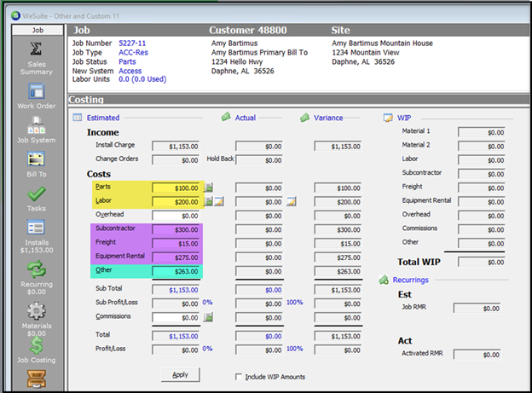
Task: Go to Job System in sidebar
Action: 38,128
